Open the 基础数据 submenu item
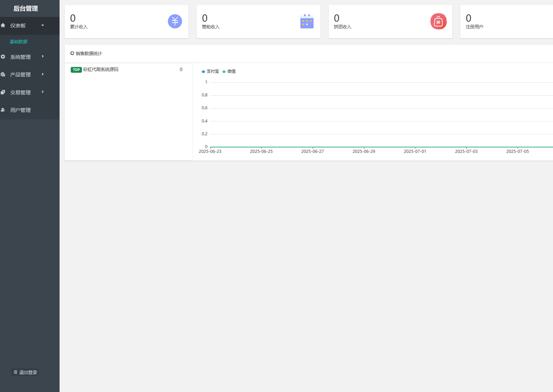The height and width of the screenshot is (392, 553). coord(19,42)
